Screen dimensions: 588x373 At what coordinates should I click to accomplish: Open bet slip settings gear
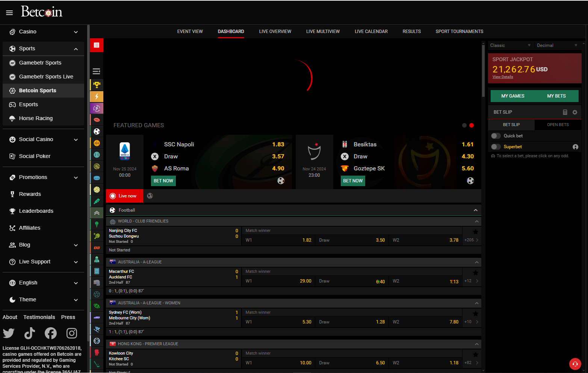coord(574,112)
